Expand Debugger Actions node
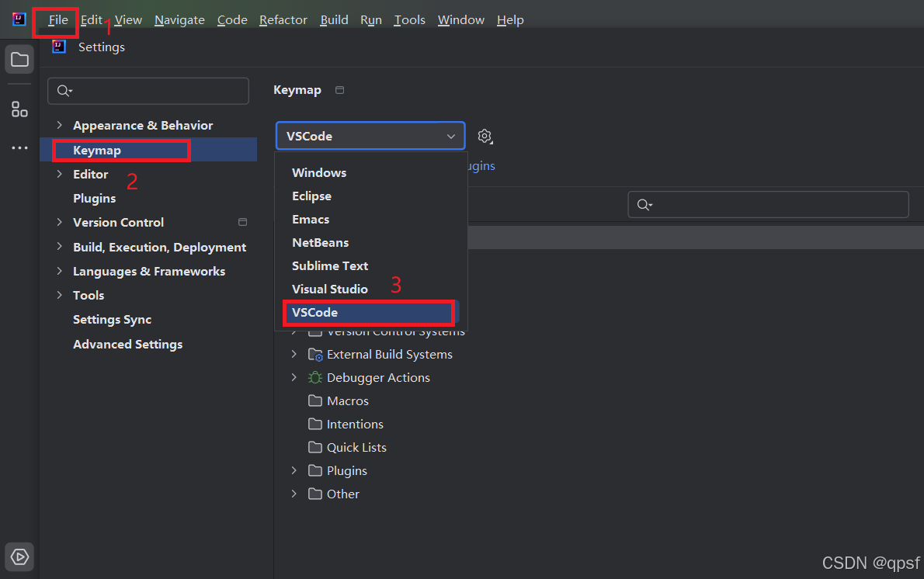Image resolution: width=924 pixels, height=579 pixels. pos(294,377)
